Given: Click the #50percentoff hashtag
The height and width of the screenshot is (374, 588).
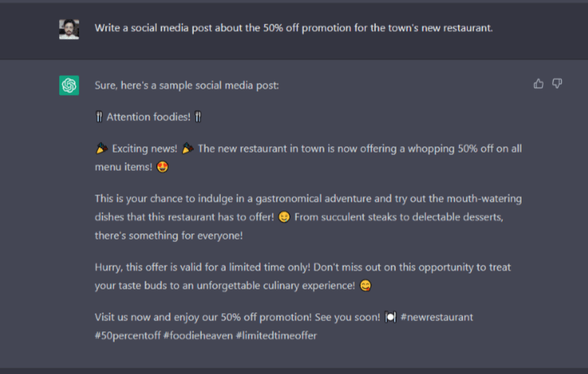Looking at the screenshot, I should pos(128,335).
